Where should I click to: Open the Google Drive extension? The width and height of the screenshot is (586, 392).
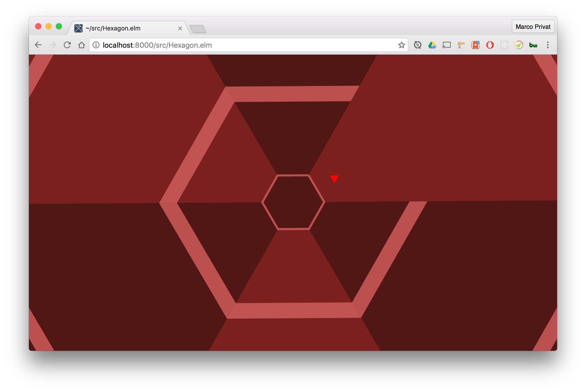[x=432, y=45]
